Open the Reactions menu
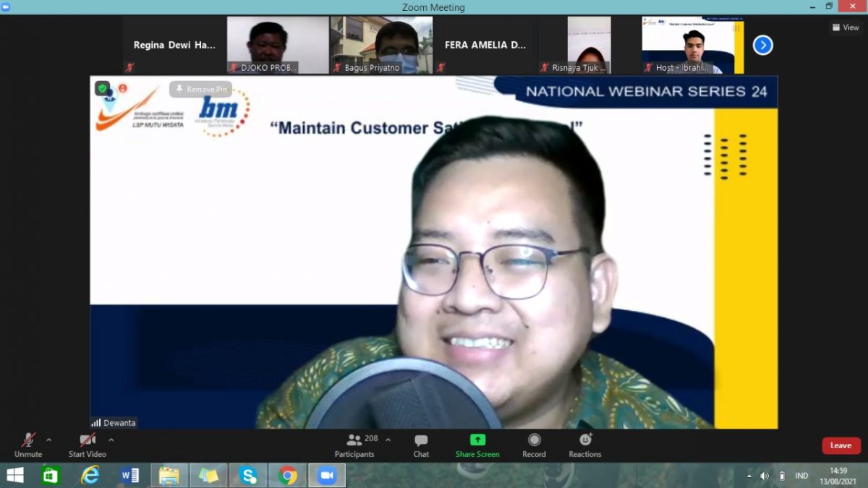Viewport: 868px width, 488px height. (585, 445)
